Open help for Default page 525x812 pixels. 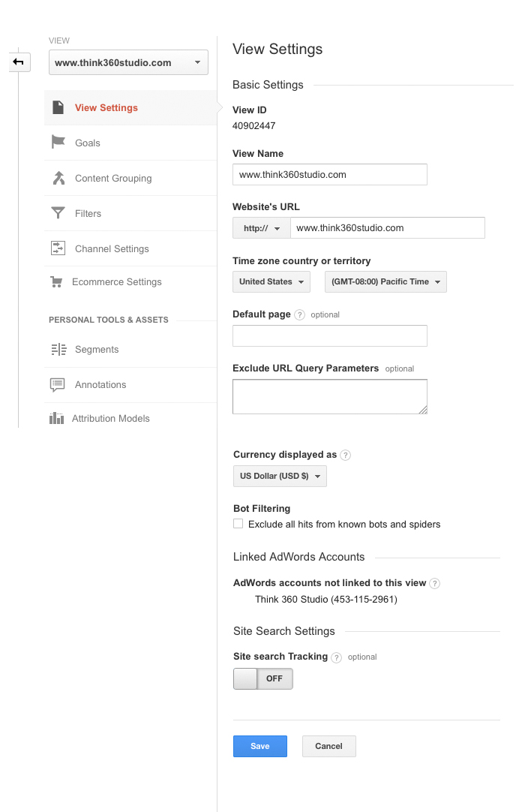(x=300, y=315)
